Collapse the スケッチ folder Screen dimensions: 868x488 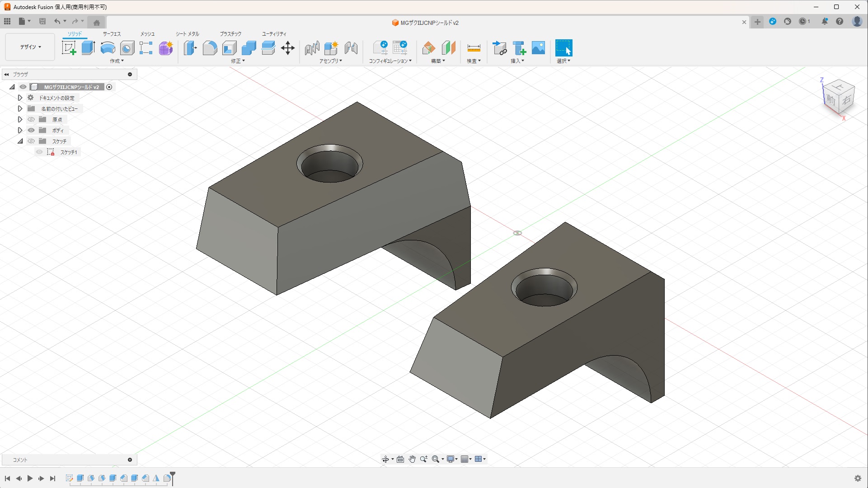[x=20, y=141]
